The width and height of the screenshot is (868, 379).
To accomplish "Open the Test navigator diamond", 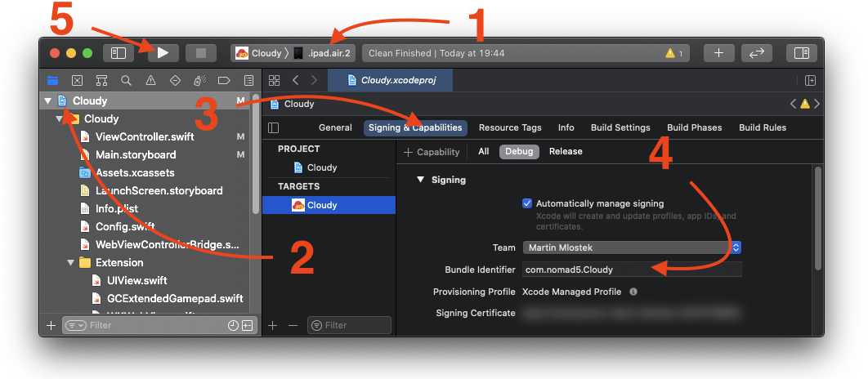I will [x=175, y=81].
